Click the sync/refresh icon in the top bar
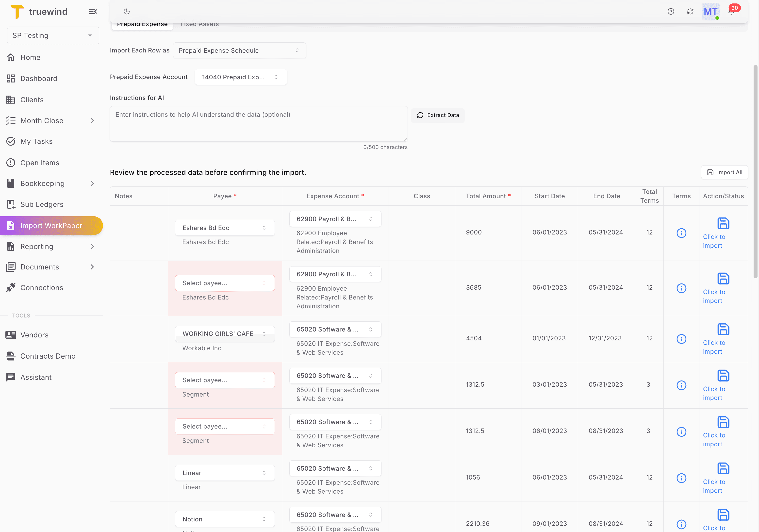 [x=691, y=11]
